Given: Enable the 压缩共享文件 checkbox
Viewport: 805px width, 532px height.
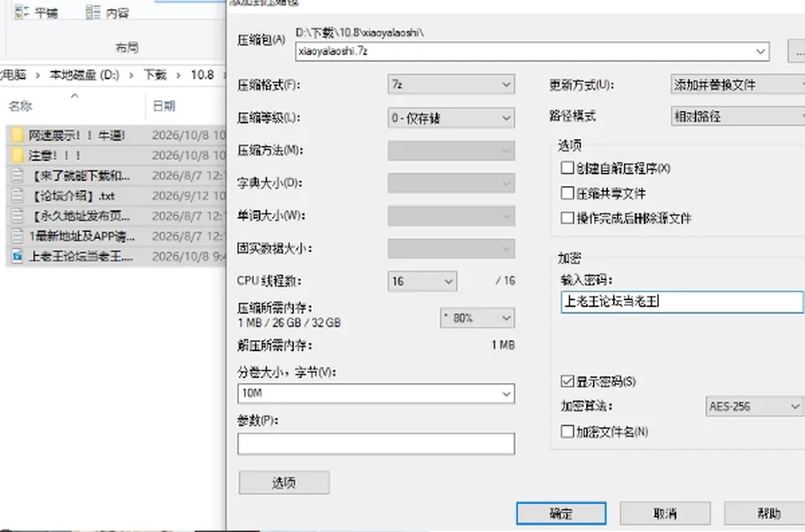Looking at the screenshot, I should 568,193.
